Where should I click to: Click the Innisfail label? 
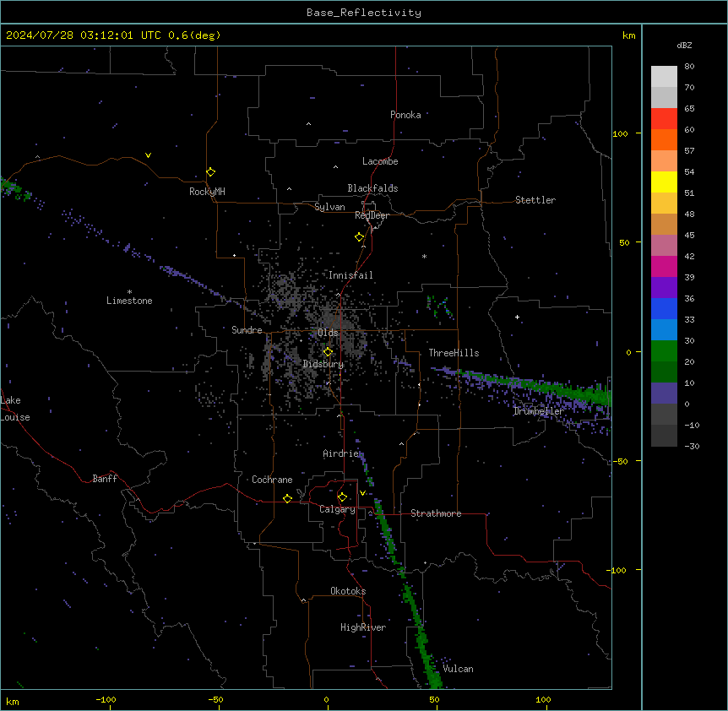[x=350, y=275]
